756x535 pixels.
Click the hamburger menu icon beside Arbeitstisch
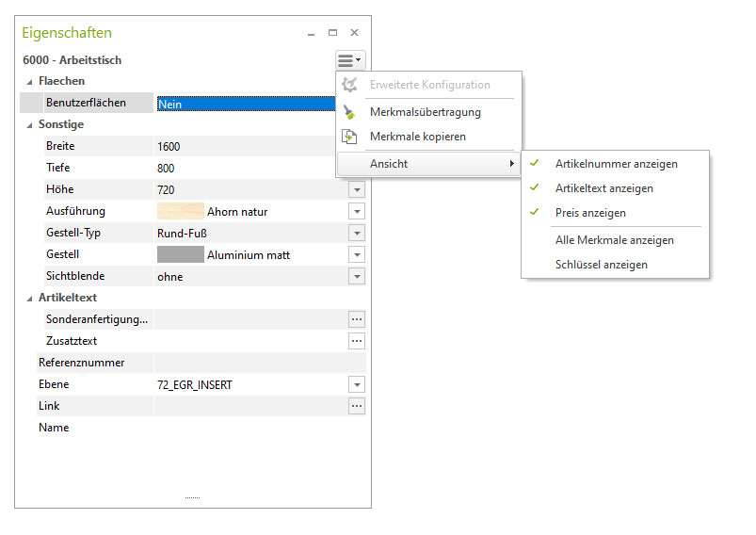[x=349, y=60]
